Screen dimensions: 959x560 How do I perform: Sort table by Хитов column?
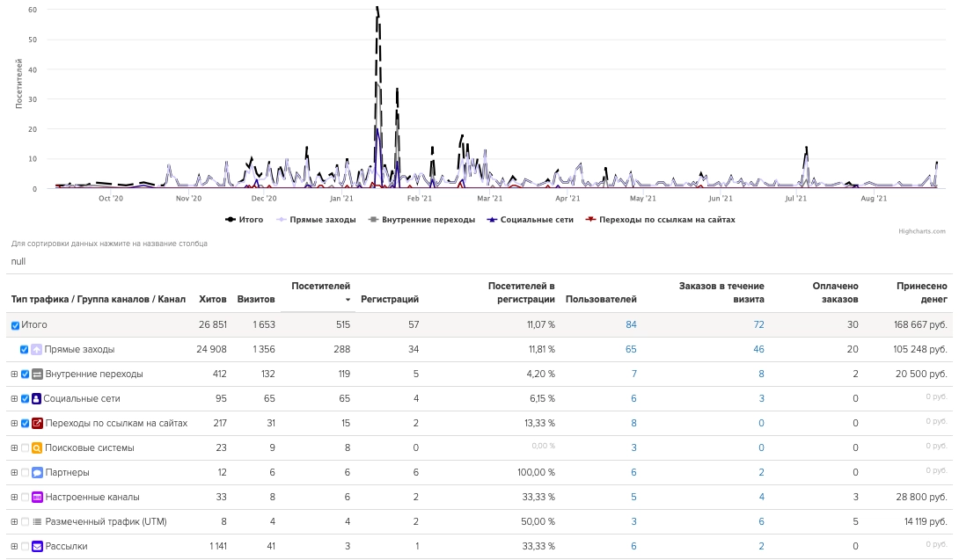pos(213,299)
